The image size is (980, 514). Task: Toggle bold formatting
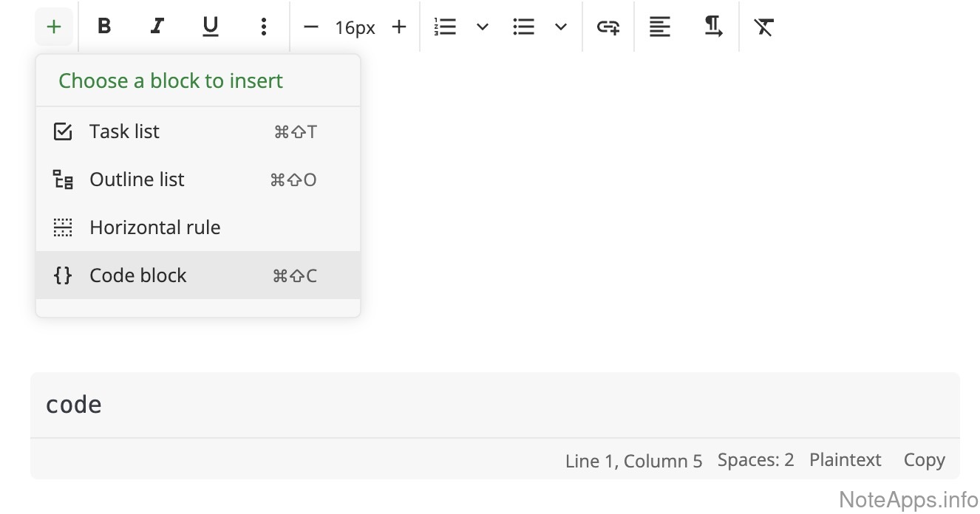click(x=104, y=27)
